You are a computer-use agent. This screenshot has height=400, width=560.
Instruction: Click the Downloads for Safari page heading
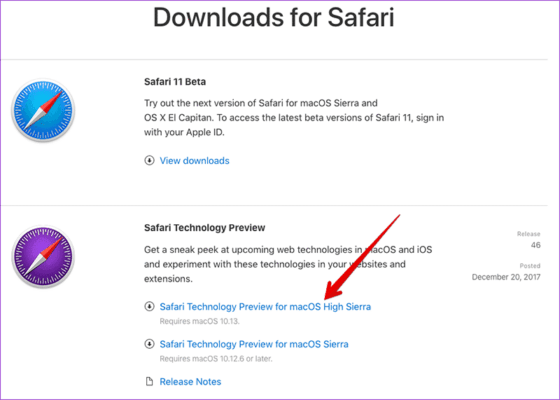click(x=274, y=17)
